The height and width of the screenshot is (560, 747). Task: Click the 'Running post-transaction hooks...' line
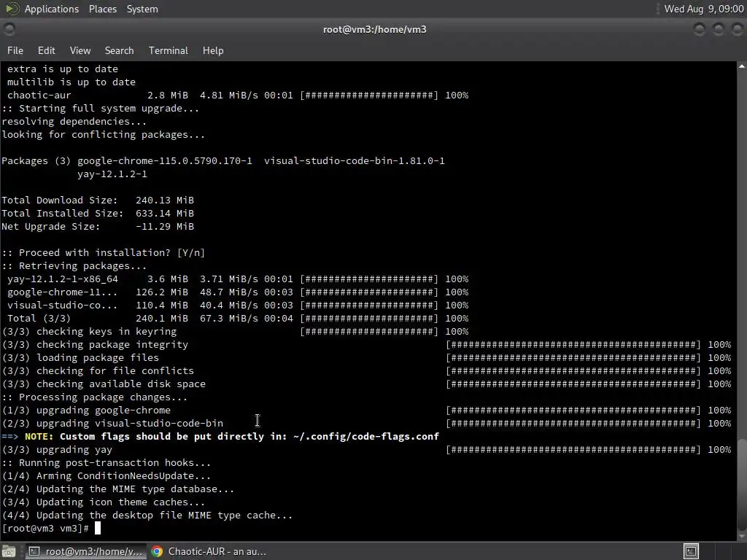coord(106,463)
